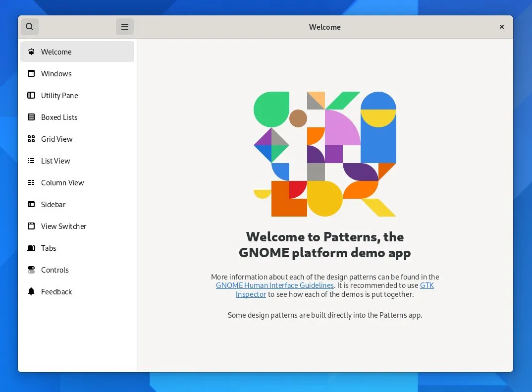
Task: Click the Controls toggle icon in the sidebar
Action: click(x=31, y=270)
